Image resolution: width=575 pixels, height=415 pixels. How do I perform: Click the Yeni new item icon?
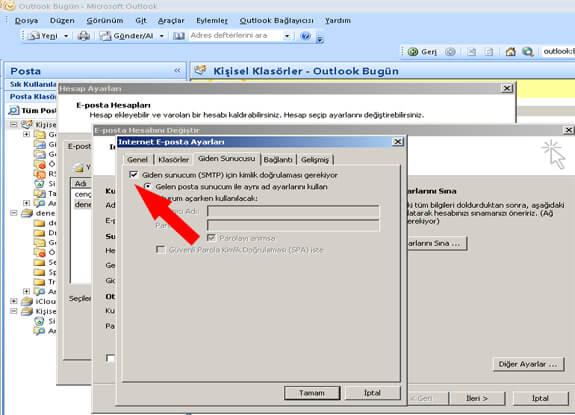point(34,36)
